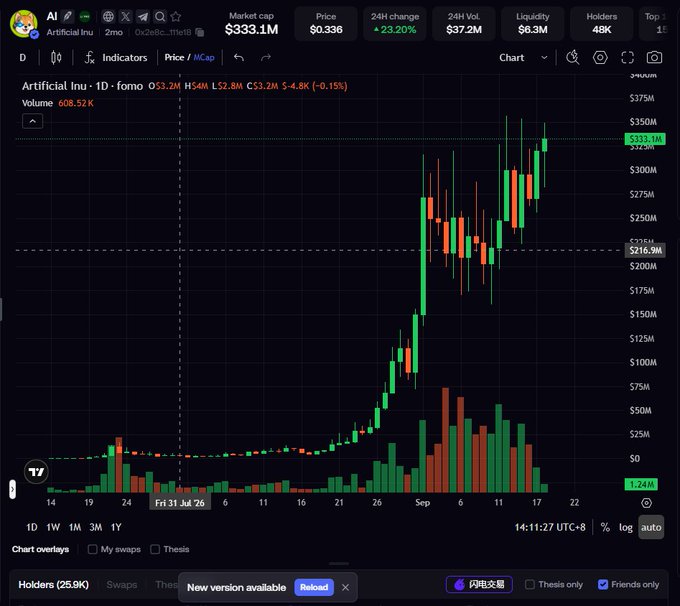Collapse the chart legend with the chevron
The height and width of the screenshot is (606, 680).
33,121
